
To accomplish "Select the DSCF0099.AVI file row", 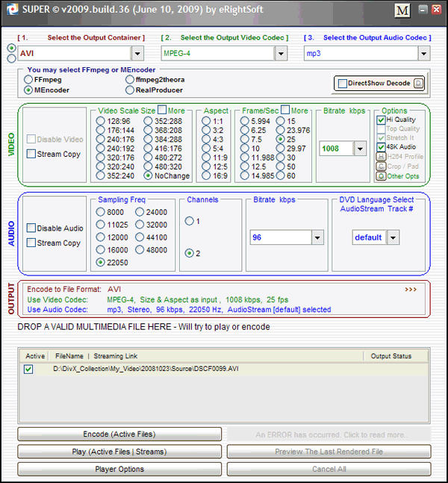I will (x=224, y=369).
